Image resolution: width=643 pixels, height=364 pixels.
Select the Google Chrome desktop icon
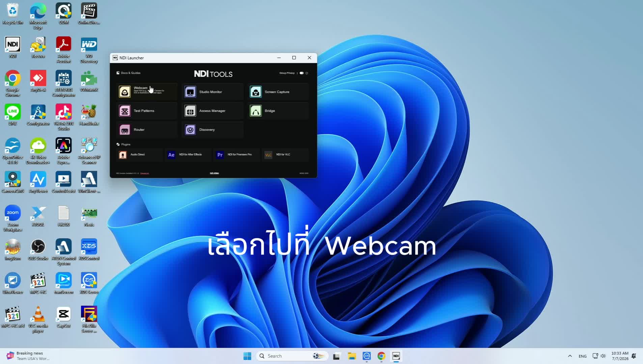coord(12,84)
